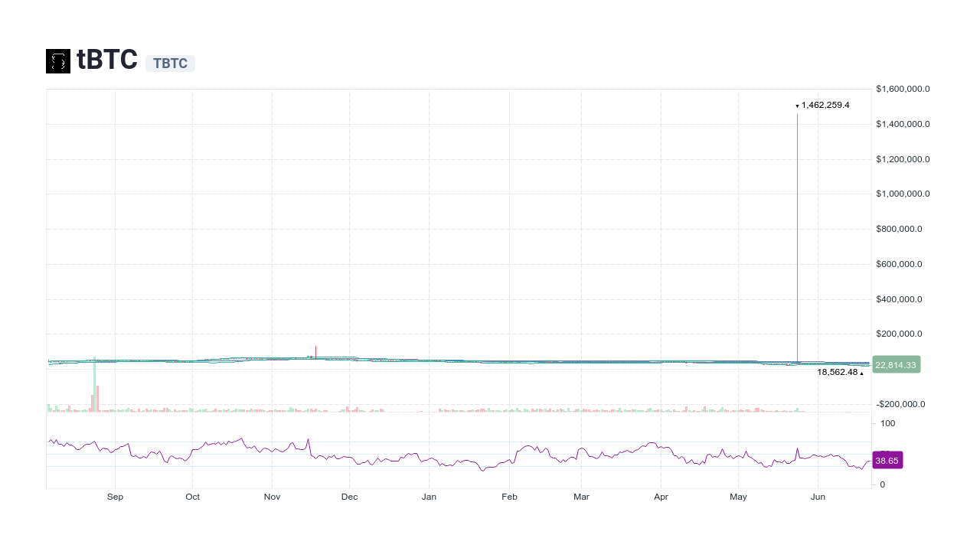Viewport: 980px width, 551px height.
Task: Click the low price marker 18,562.48
Action: (838, 372)
